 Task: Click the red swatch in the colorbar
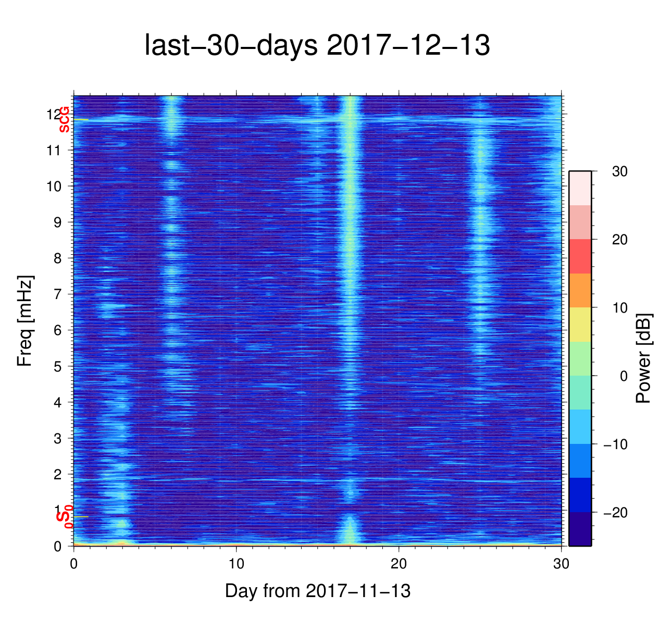[x=580, y=256]
